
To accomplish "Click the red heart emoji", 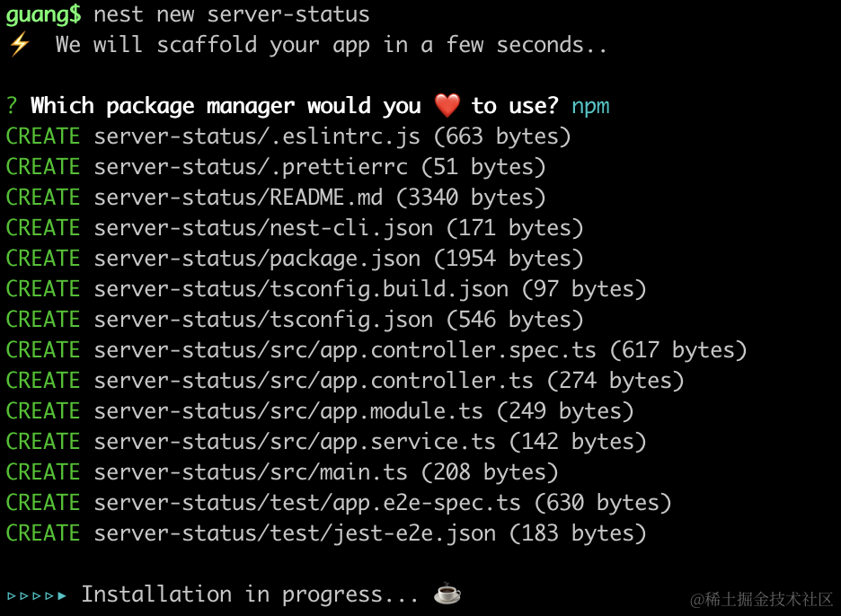I will click(447, 106).
